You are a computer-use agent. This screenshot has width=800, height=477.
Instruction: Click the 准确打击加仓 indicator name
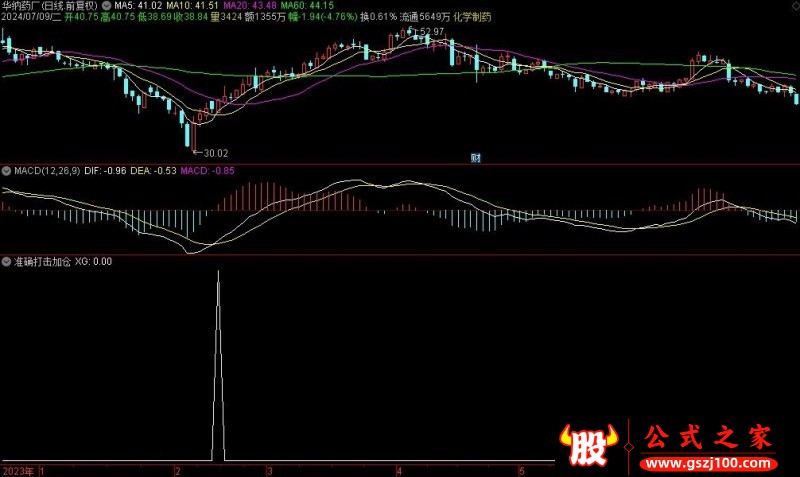(42, 262)
